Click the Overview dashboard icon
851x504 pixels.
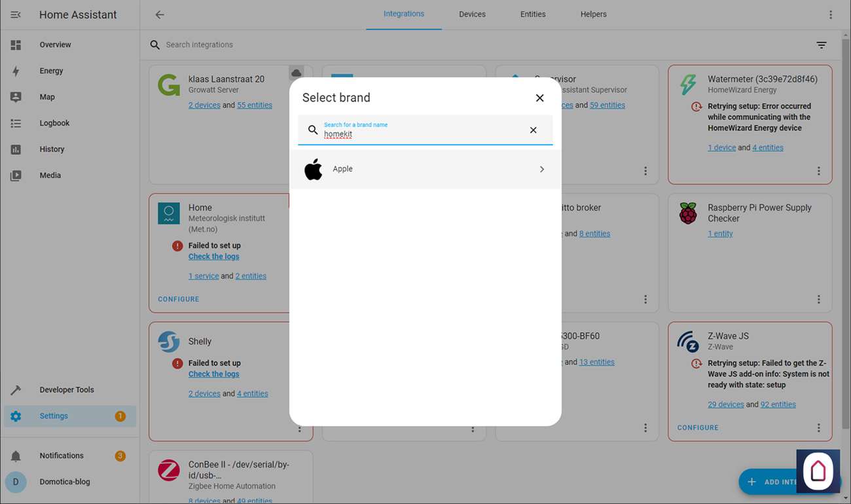16,45
